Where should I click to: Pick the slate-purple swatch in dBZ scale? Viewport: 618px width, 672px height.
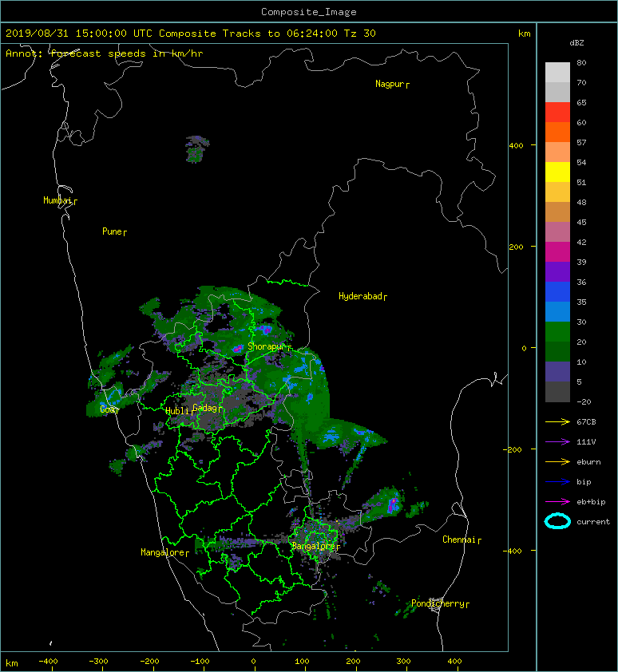[x=557, y=372]
